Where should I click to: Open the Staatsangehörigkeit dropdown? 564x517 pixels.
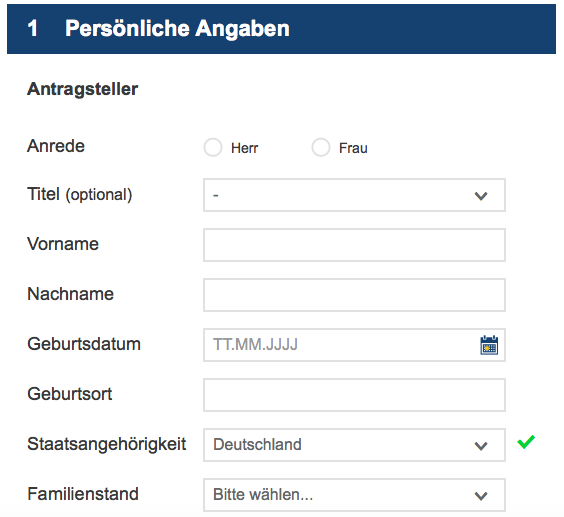pos(354,445)
